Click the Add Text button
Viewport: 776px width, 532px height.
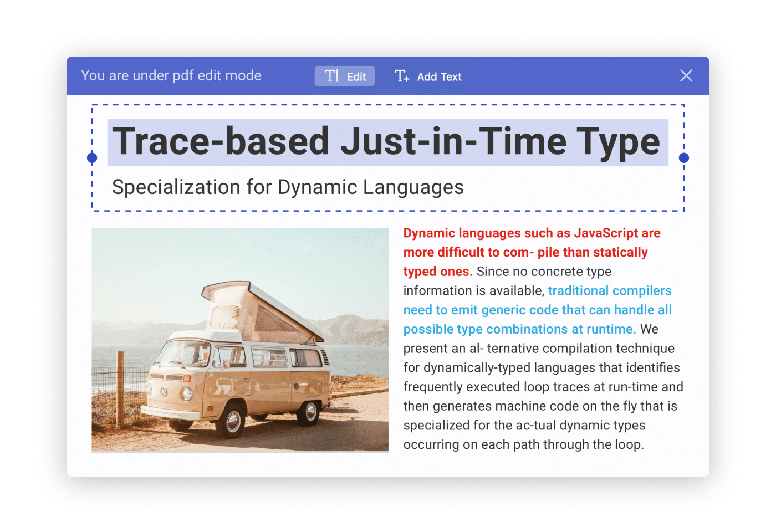click(428, 76)
